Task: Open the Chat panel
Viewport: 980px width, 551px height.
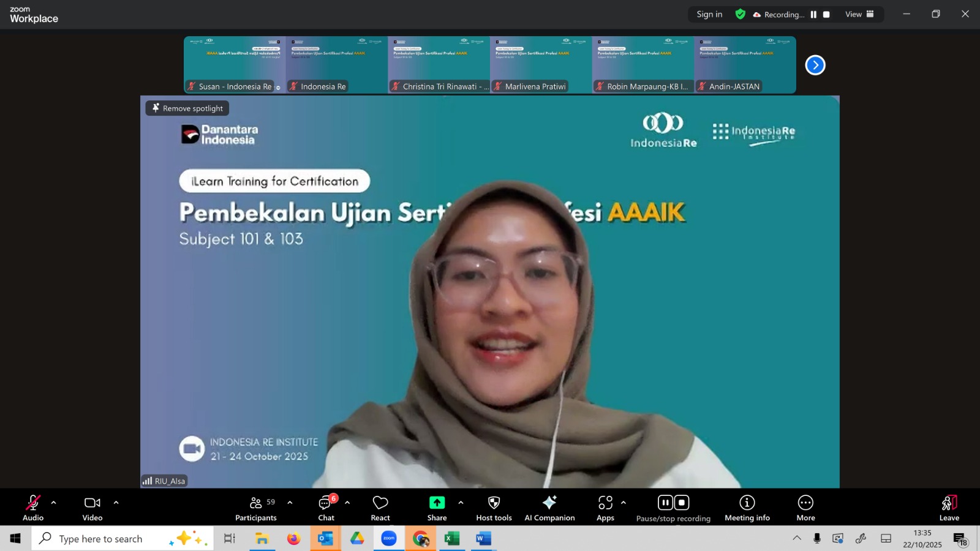Action: coord(326,508)
